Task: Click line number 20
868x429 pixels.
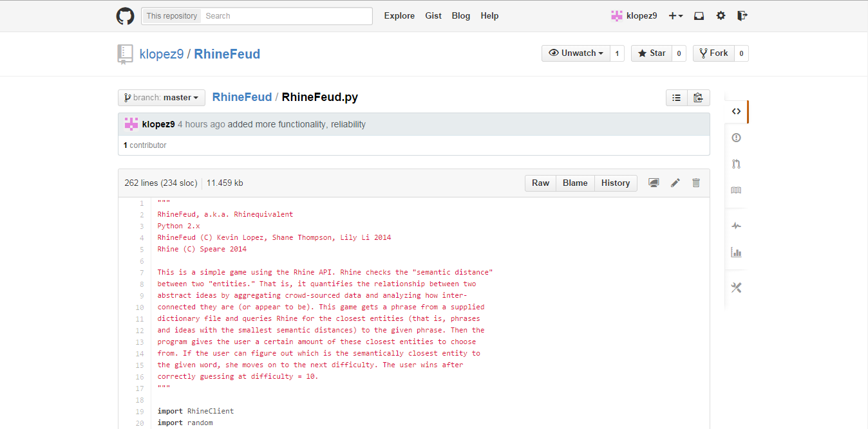Action: (x=140, y=423)
